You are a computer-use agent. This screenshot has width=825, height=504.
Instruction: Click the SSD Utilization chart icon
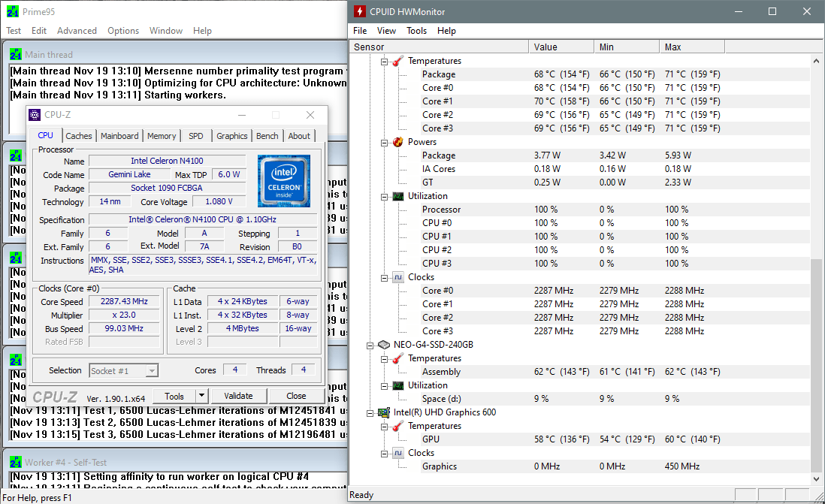tap(398, 385)
